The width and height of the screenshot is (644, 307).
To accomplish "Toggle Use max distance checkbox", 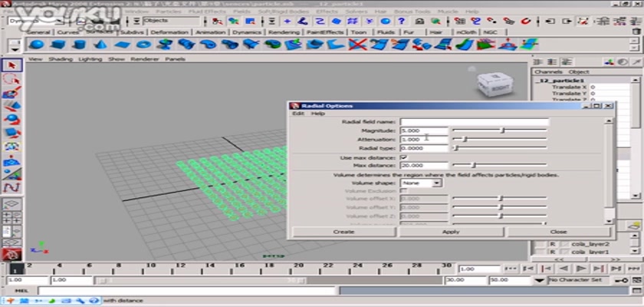I will click(x=404, y=157).
